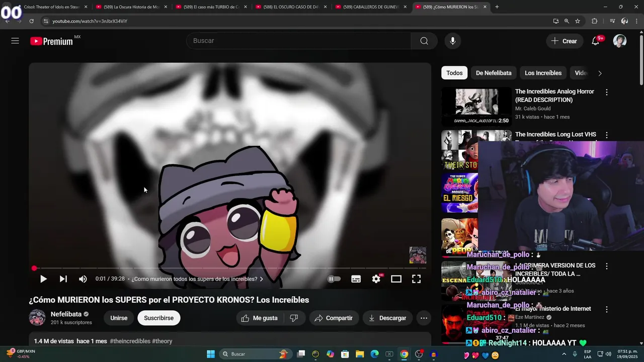Open the Windows Start menu
This screenshot has height=362, width=644.
coord(211,354)
